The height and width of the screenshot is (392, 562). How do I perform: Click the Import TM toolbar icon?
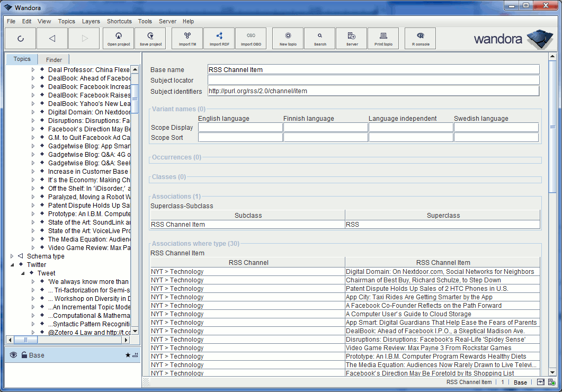[187, 38]
